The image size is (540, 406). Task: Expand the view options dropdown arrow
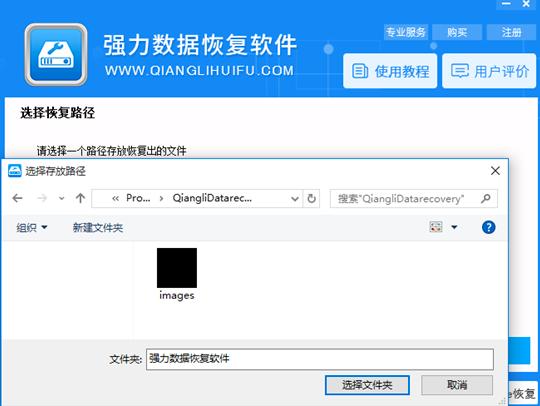[x=454, y=227]
